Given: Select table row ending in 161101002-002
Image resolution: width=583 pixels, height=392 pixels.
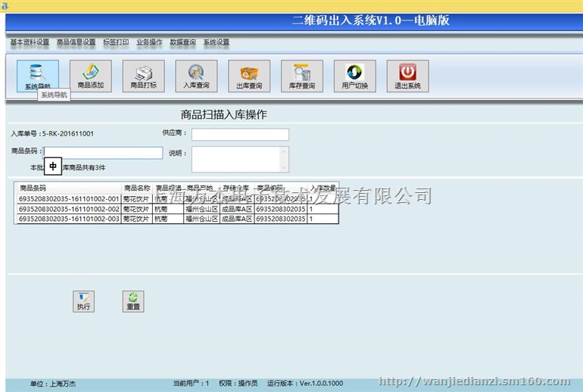Looking at the screenshot, I should [69, 209].
